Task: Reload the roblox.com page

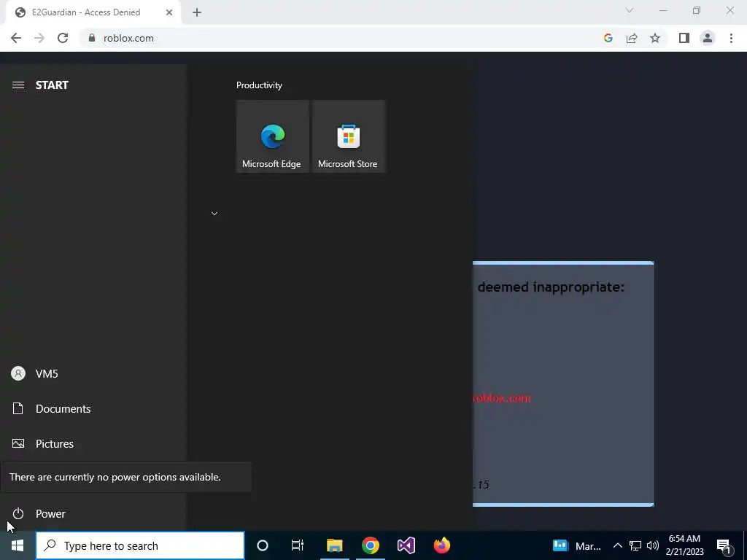Action: point(63,38)
